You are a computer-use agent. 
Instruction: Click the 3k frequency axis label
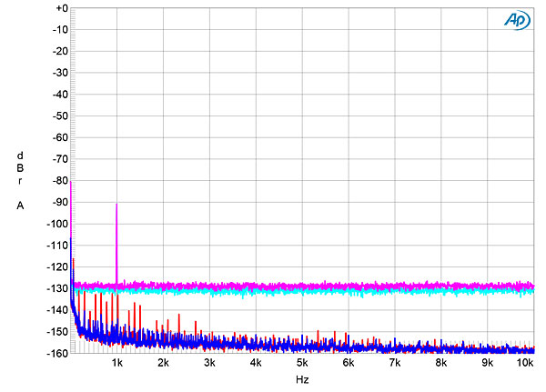click(209, 363)
